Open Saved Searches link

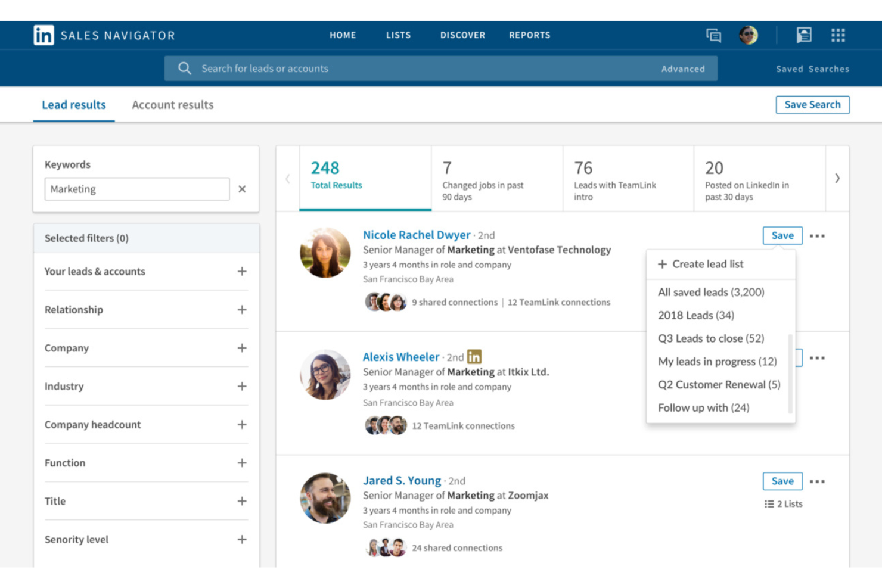click(812, 69)
